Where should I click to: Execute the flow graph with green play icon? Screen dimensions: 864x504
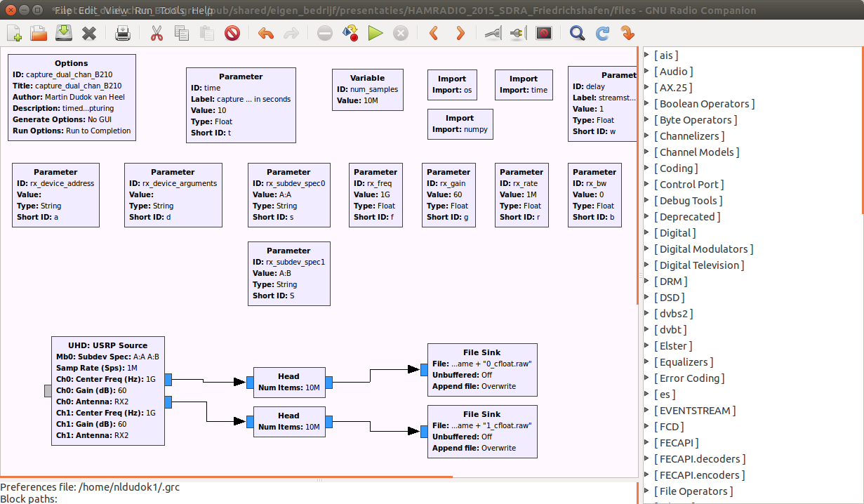click(x=375, y=33)
